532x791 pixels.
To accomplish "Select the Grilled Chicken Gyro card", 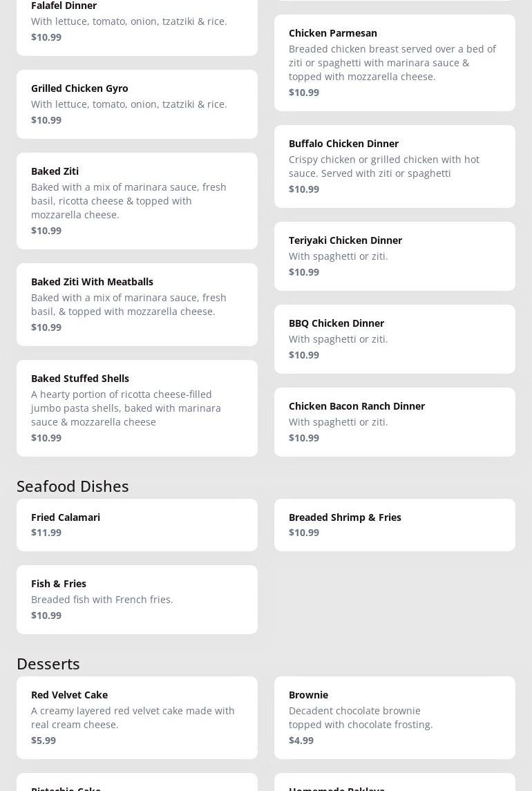I will [x=137, y=104].
